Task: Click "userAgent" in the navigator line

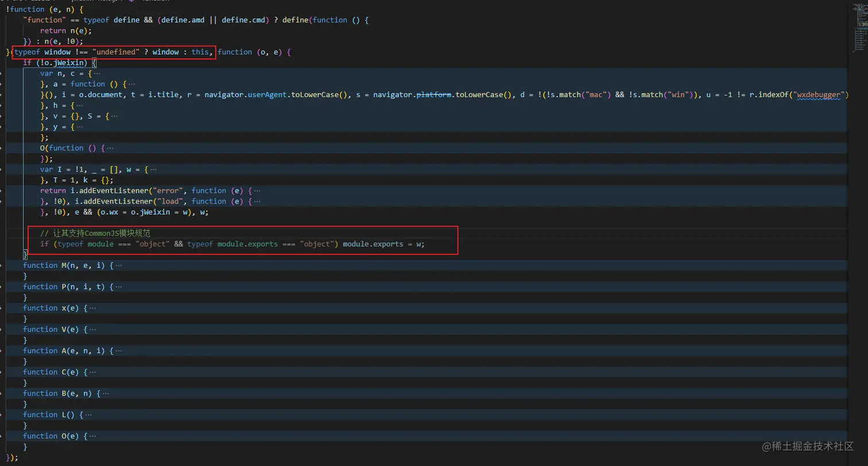Action: (266, 95)
